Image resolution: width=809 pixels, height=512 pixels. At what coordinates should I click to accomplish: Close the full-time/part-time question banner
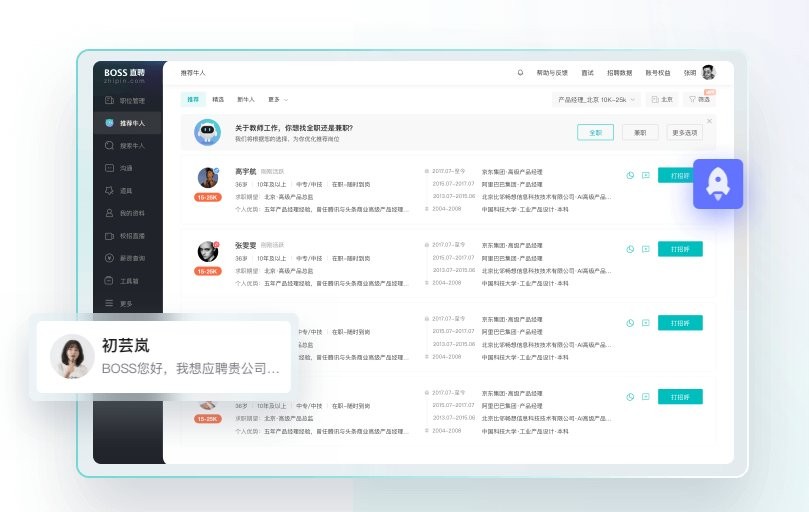(x=709, y=121)
